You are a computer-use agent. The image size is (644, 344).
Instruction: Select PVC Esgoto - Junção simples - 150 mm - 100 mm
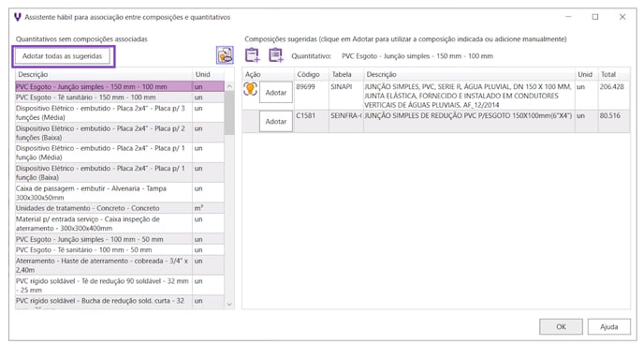[120, 87]
